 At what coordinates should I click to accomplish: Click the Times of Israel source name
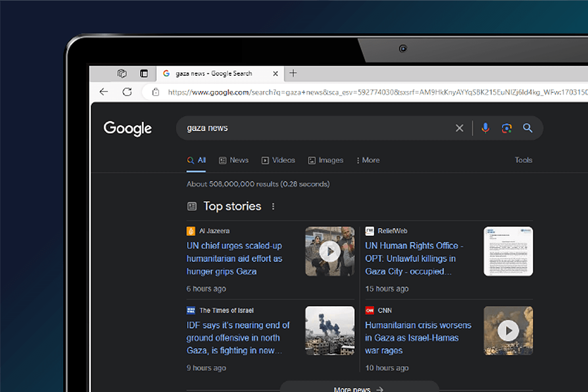tap(227, 310)
